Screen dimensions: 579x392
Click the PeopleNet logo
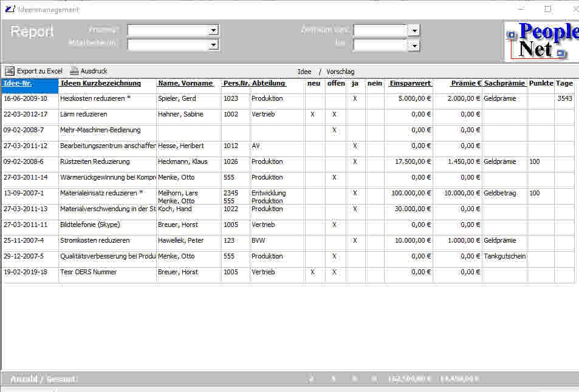(x=541, y=41)
